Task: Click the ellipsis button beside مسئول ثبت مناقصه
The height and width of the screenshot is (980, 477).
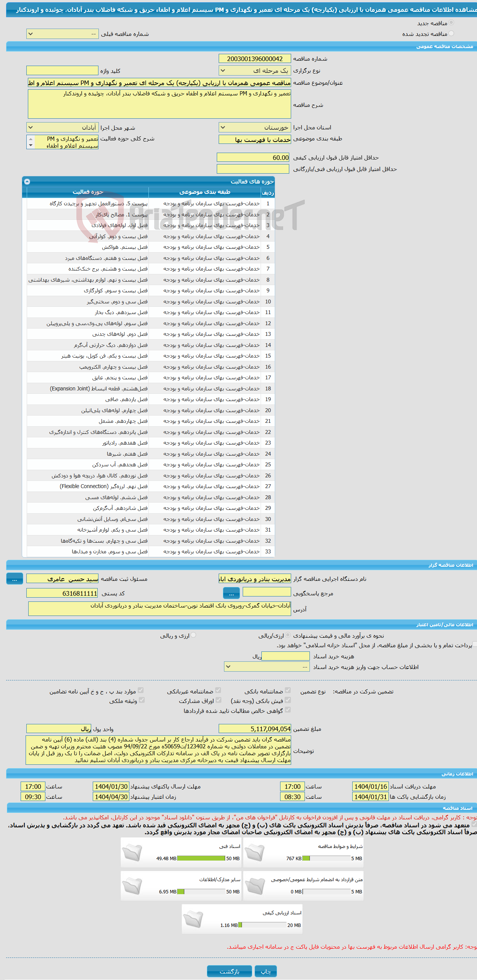Action: [x=15, y=579]
